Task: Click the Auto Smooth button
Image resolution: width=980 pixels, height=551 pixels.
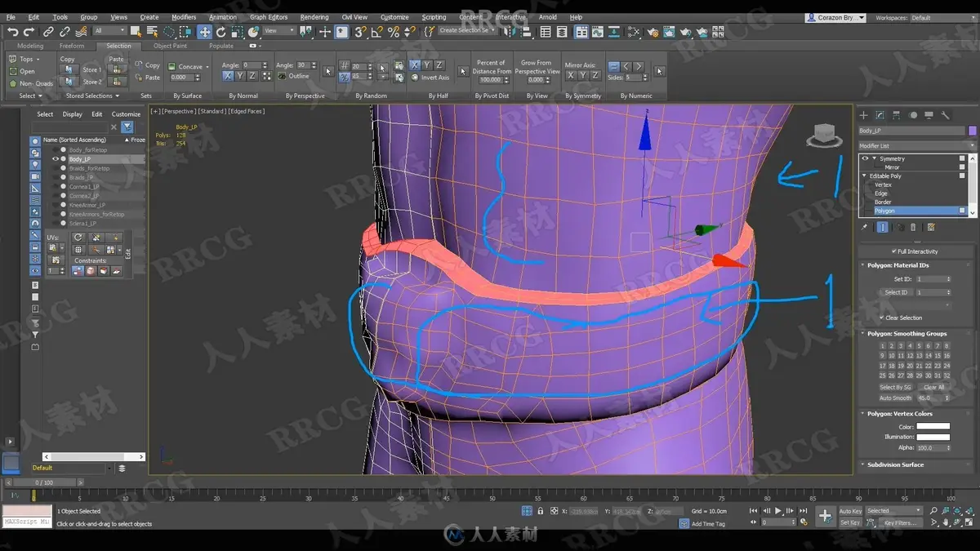Action: click(x=896, y=398)
